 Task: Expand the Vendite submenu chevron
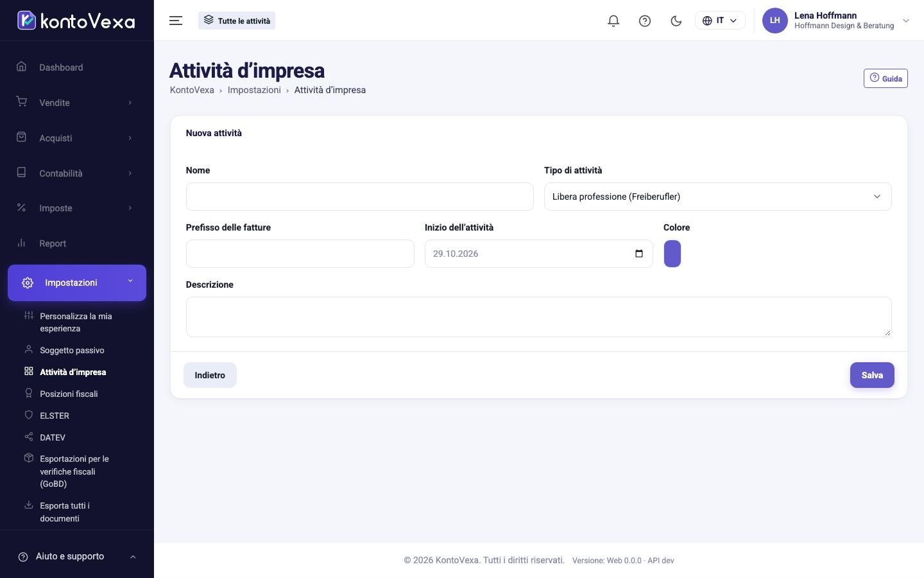130,103
